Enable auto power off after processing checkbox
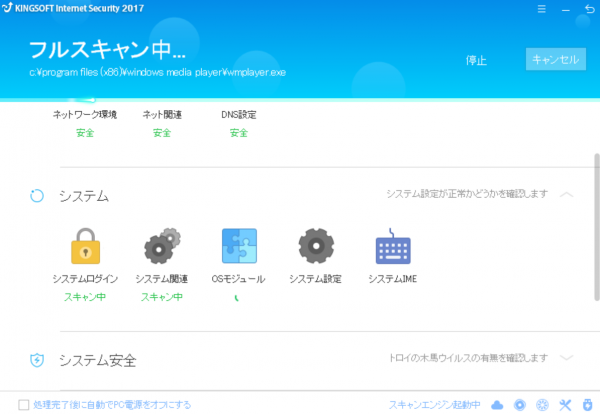 (x=24, y=405)
